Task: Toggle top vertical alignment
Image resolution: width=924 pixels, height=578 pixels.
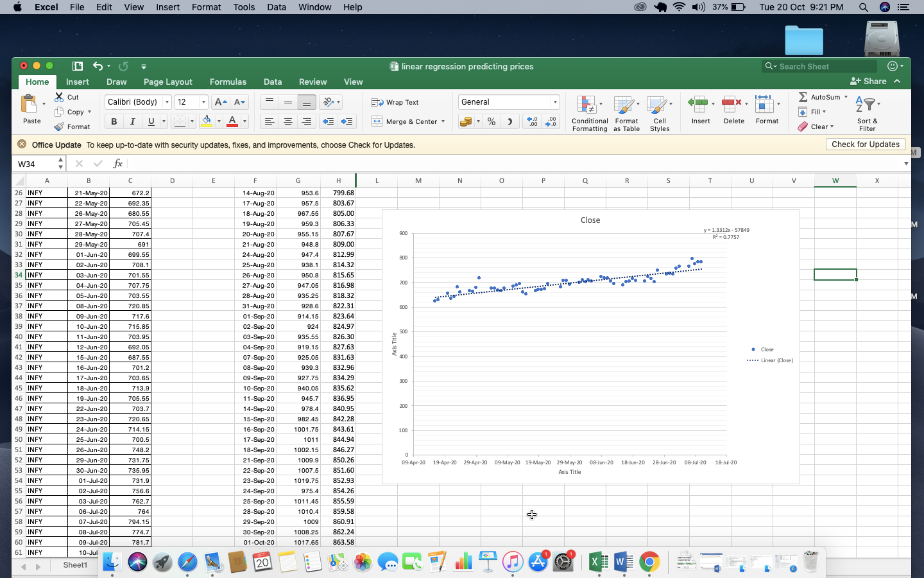Action: [269, 102]
